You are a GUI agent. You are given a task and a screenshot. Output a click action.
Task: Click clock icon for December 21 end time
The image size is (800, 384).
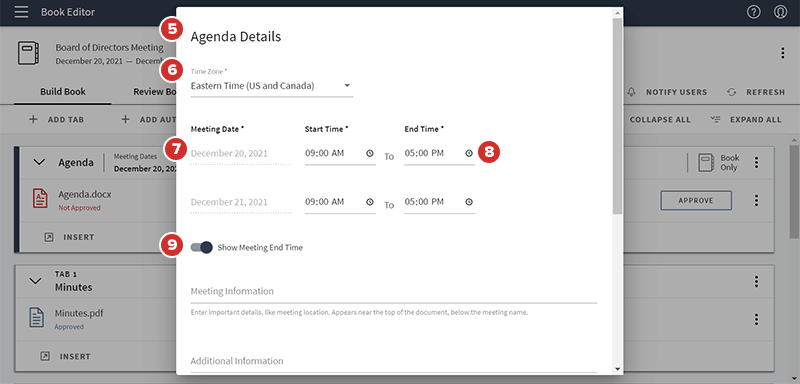pos(469,202)
